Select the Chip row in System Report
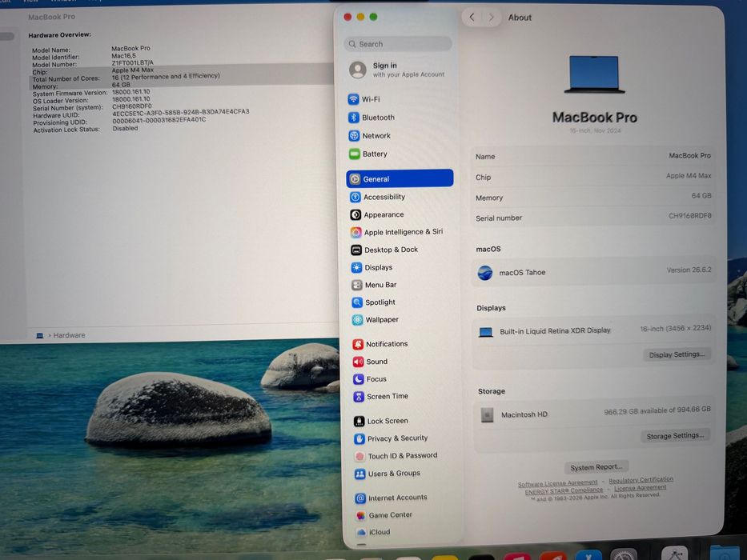The width and height of the screenshot is (747, 560). pyautogui.click(x=181, y=70)
